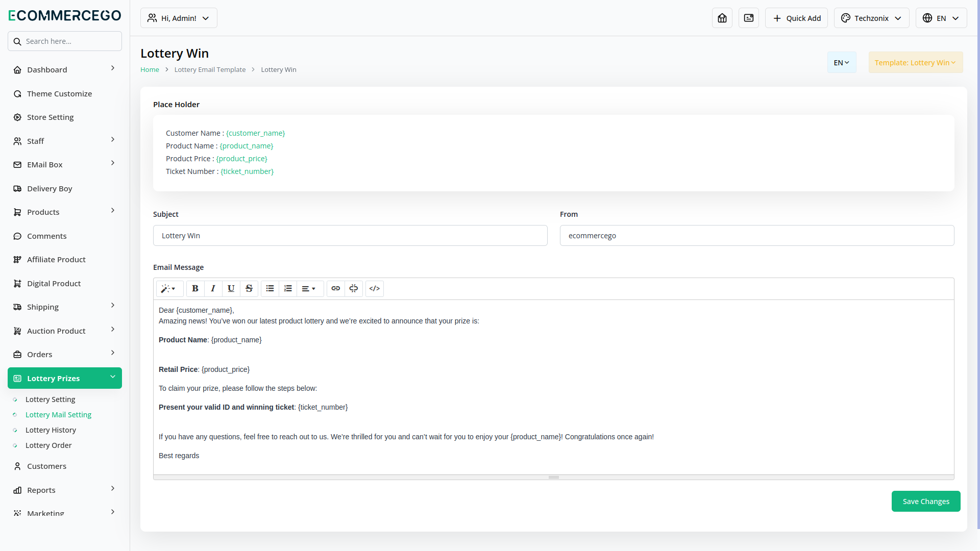This screenshot has width=980, height=551.
Task: Expand the Staff sidebar menu
Action: tap(65, 141)
